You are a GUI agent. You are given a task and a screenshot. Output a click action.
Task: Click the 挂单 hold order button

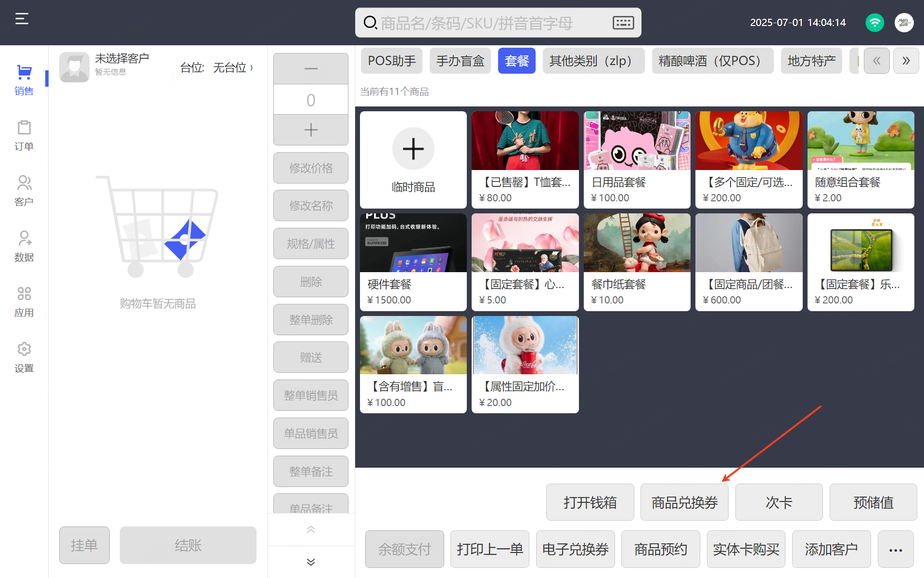point(84,545)
